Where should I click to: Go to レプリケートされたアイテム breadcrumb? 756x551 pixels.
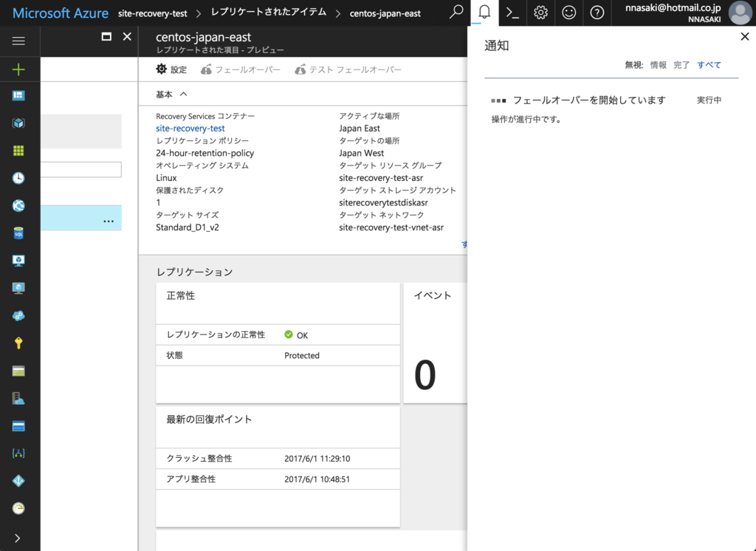(x=269, y=12)
